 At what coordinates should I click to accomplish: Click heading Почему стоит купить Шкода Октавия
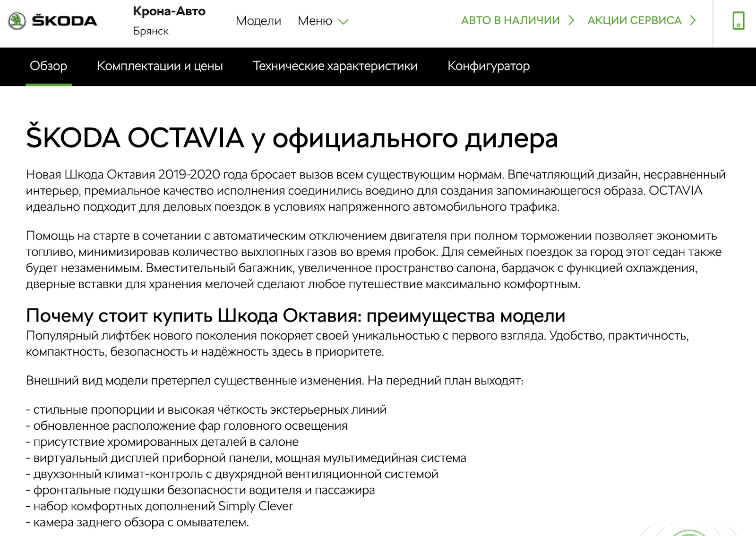click(296, 315)
